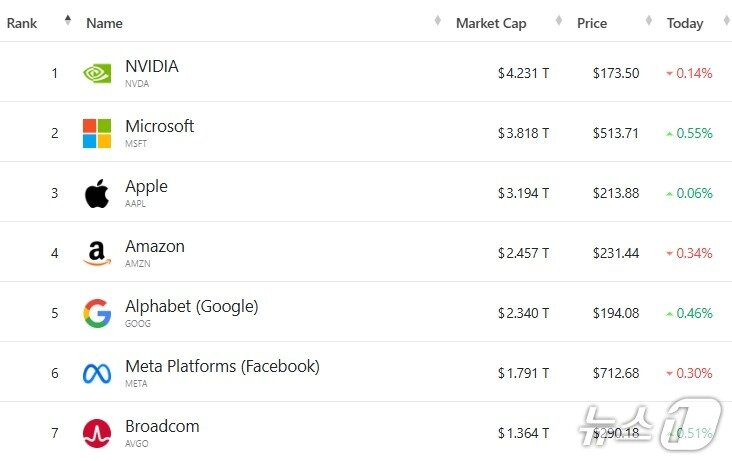Viewport: 732px width, 461px height.
Task: Click the Meta Platforms logo icon
Action: click(x=97, y=373)
